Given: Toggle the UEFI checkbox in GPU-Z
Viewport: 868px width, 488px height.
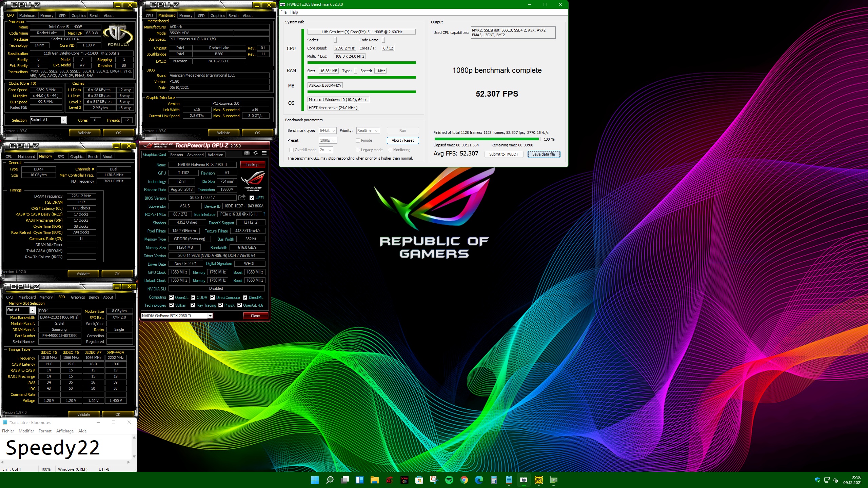Looking at the screenshot, I should click(x=252, y=198).
